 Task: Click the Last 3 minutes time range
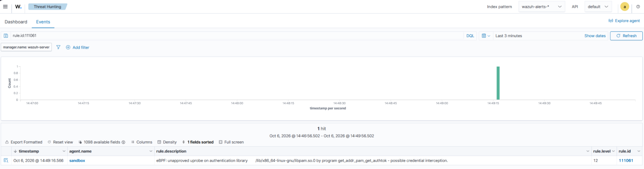[509, 36]
